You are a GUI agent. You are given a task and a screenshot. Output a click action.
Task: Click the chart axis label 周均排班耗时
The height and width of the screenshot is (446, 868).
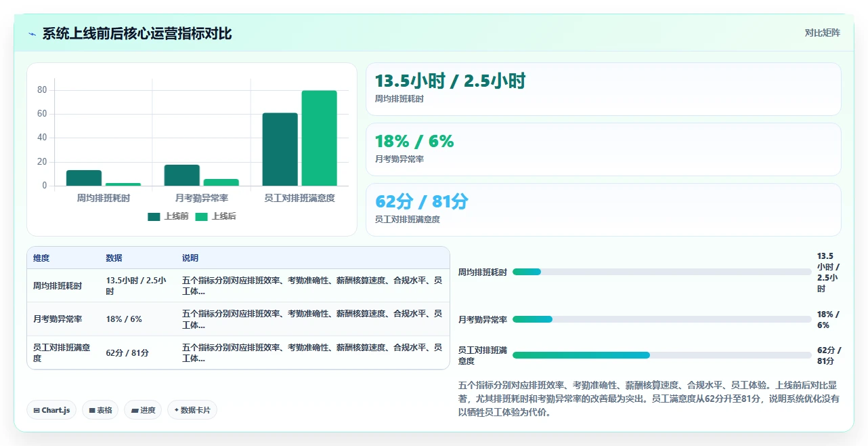pos(104,198)
